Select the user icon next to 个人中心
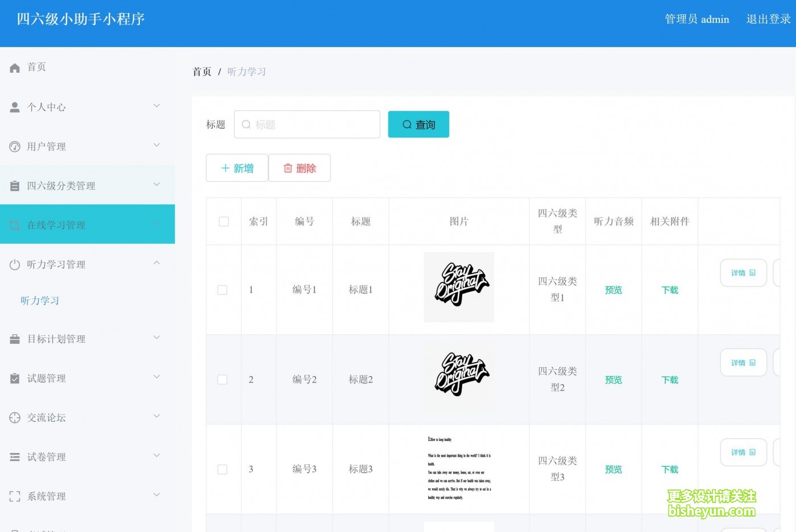 click(x=14, y=106)
